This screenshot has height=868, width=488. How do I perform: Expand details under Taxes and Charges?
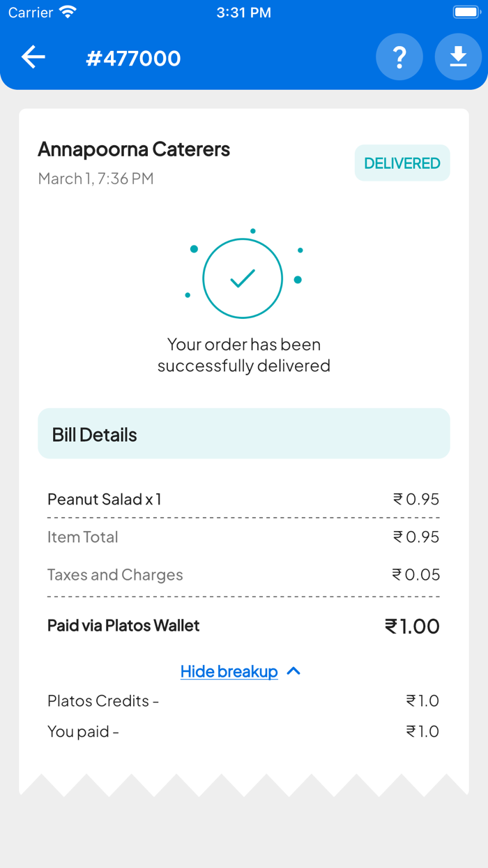pos(115,574)
